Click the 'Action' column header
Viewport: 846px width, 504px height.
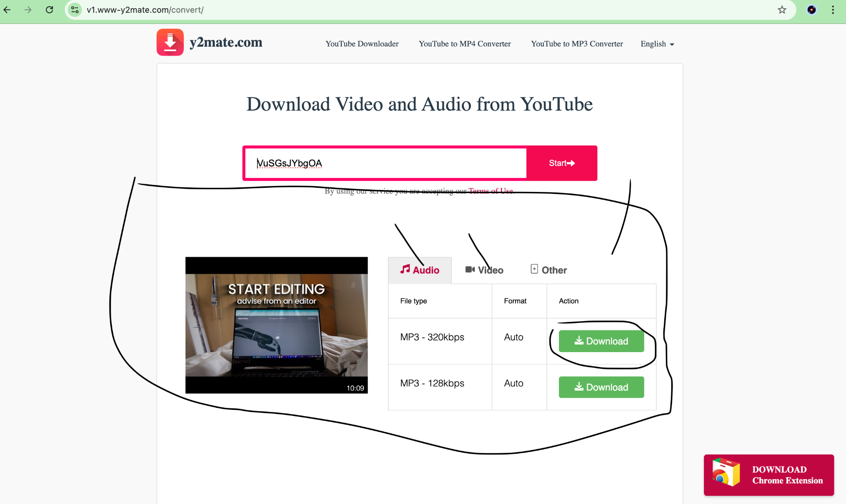[x=568, y=301]
